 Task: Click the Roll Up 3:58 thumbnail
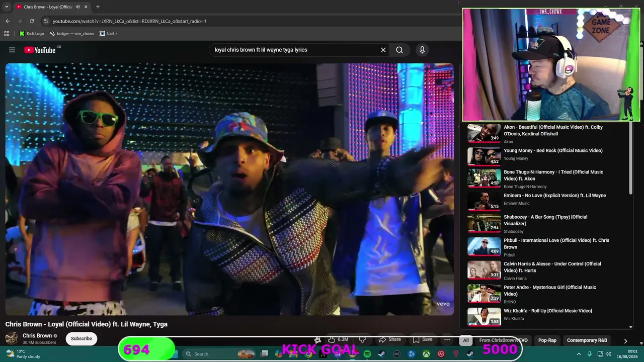tap(484, 317)
